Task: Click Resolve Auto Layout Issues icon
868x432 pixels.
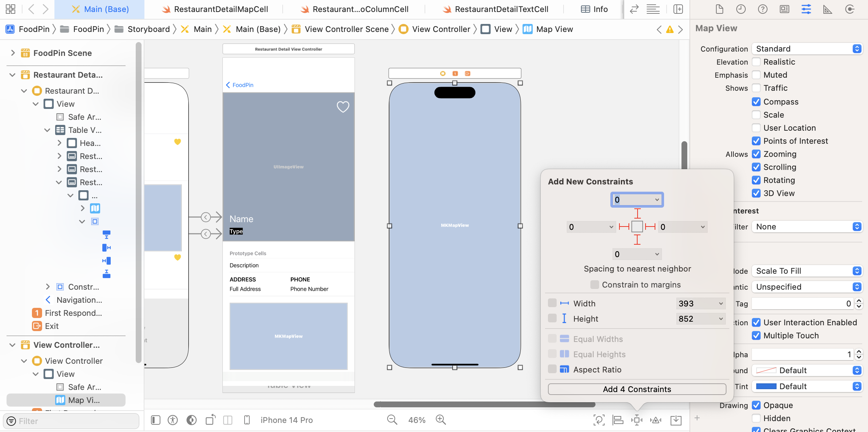Action: [656, 420]
